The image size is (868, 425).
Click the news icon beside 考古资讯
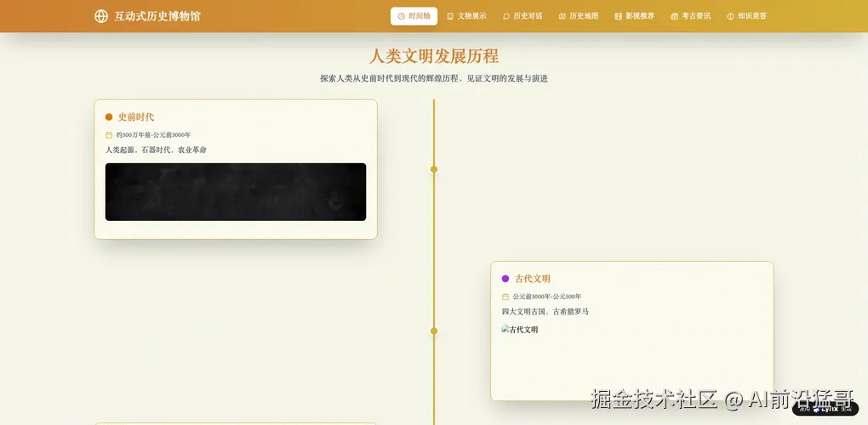point(674,16)
